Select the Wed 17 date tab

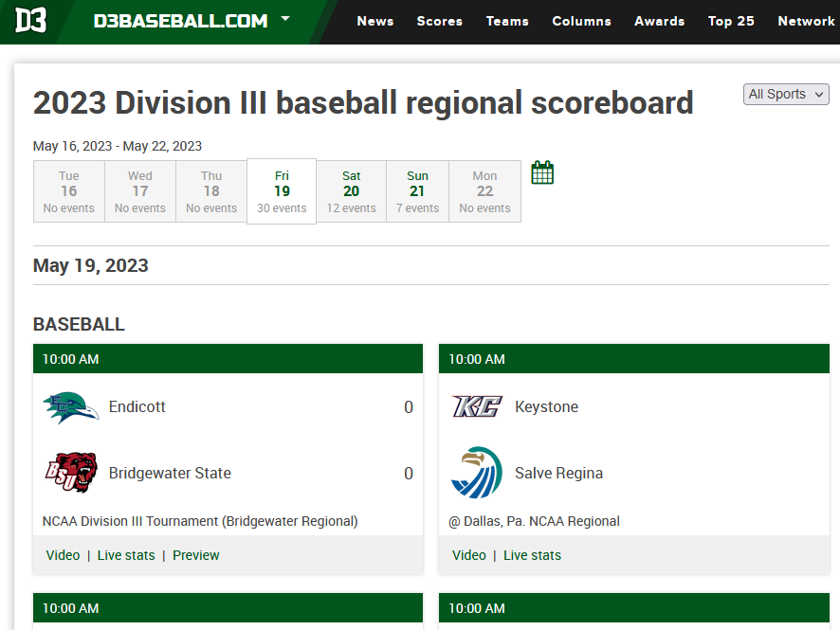[x=139, y=191]
